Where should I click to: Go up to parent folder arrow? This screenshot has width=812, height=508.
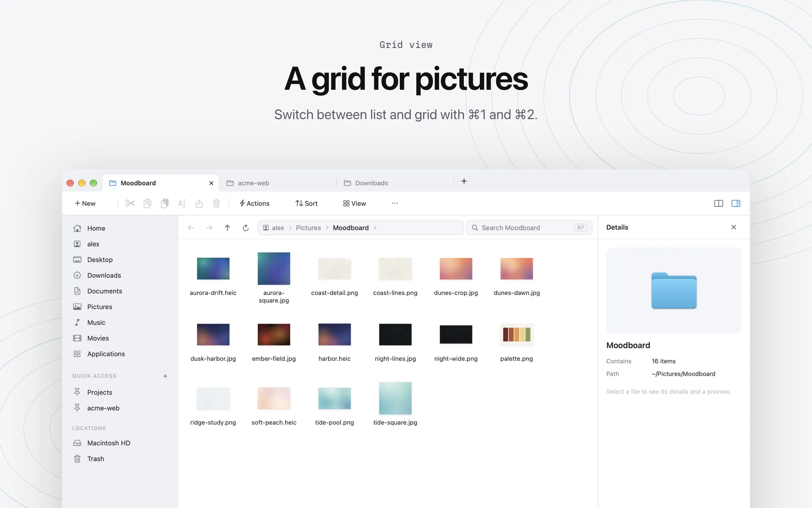point(228,228)
